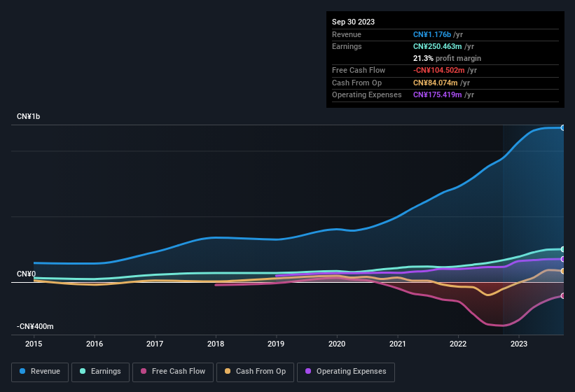575x392 pixels.
Task: Click the teal Earnings legend dot
Action: coord(83,372)
